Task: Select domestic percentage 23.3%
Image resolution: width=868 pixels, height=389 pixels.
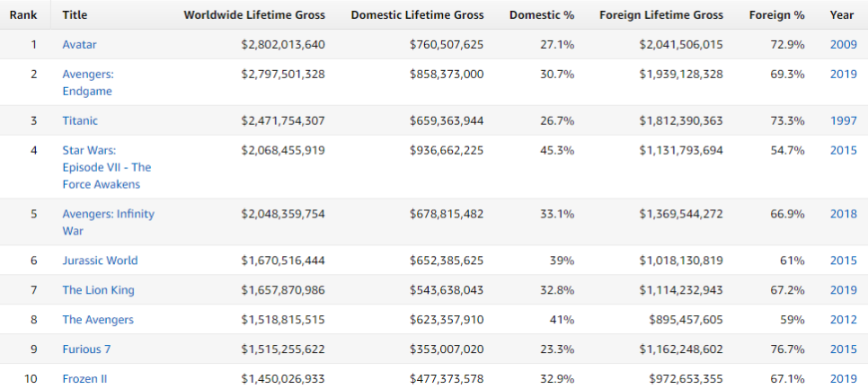Action: coord(557,349)
